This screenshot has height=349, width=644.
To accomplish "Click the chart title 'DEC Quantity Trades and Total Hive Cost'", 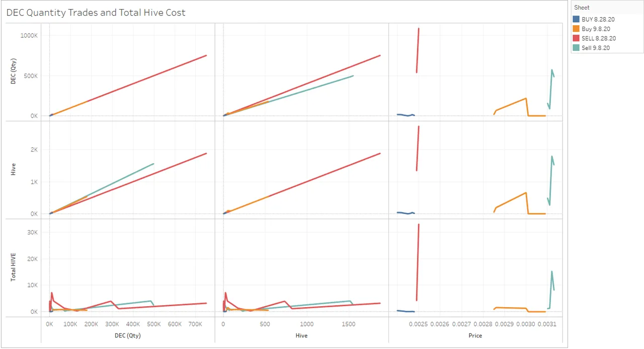I will [96, 13].
